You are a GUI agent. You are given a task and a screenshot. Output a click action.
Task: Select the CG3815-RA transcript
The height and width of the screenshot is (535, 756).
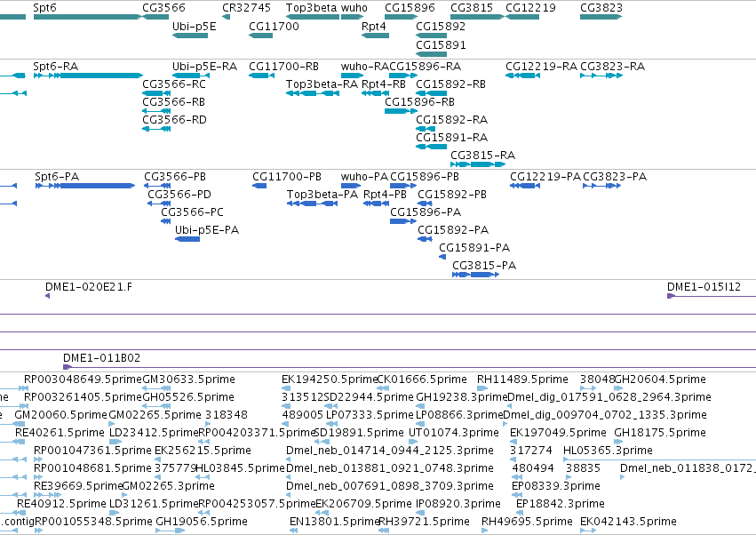click(478, 164)
